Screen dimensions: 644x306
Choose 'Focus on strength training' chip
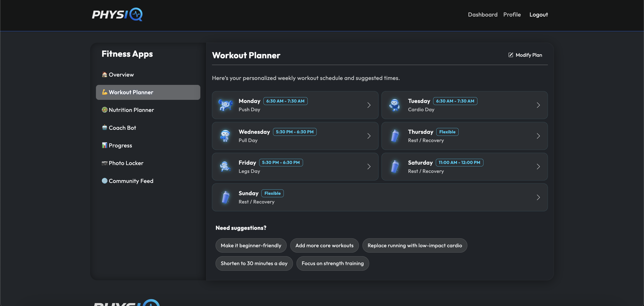333,263
